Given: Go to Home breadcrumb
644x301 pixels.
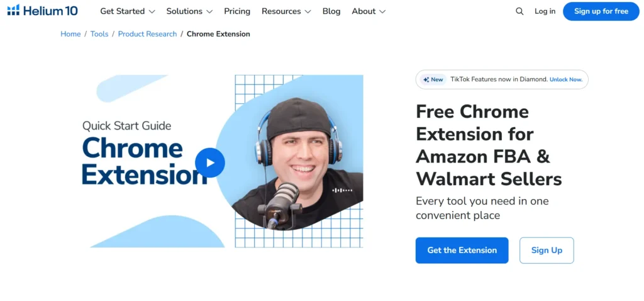Looking at the screenshot, I should point(70,34).
